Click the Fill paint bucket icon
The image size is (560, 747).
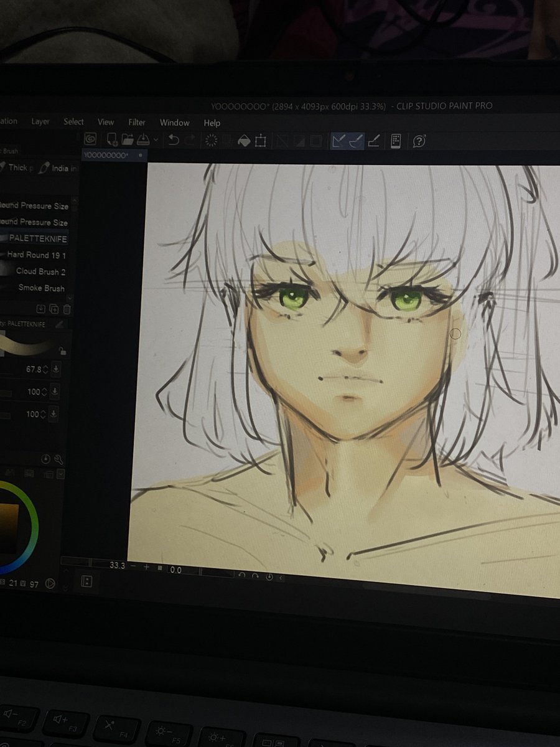click(x=244, y=141)
